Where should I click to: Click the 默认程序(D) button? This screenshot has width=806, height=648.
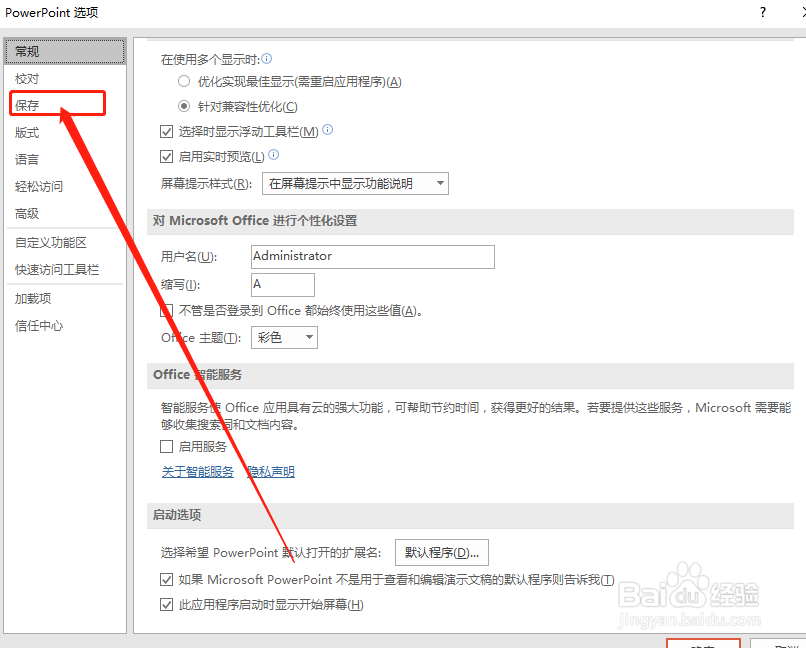(x=441, y=551)
